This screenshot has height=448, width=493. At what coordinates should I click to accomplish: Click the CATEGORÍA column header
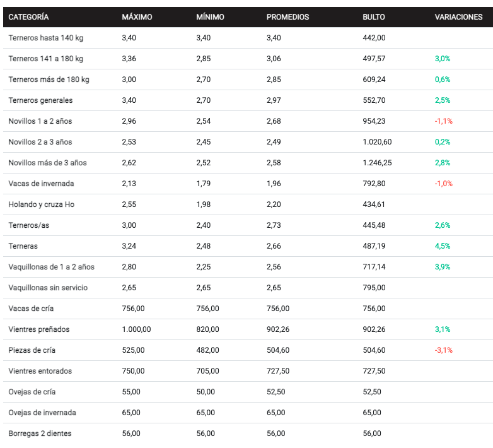[29, 17]
